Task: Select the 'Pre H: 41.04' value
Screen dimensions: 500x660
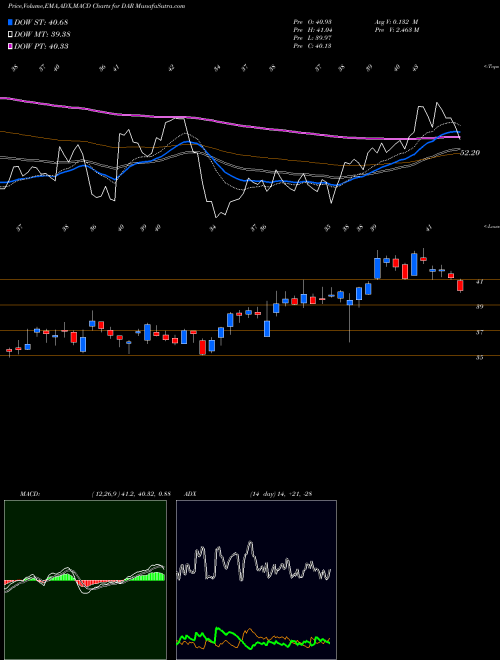Action: [313, 29]
